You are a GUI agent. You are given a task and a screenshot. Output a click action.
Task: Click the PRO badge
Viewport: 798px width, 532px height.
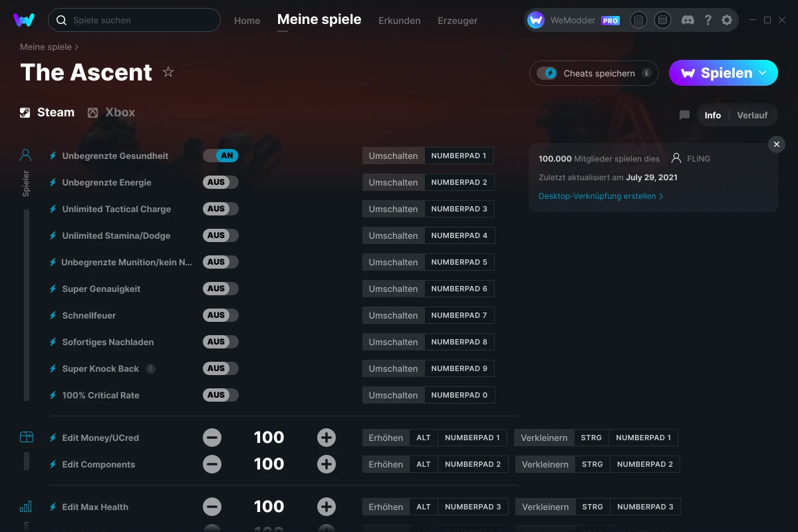(610, 21)
